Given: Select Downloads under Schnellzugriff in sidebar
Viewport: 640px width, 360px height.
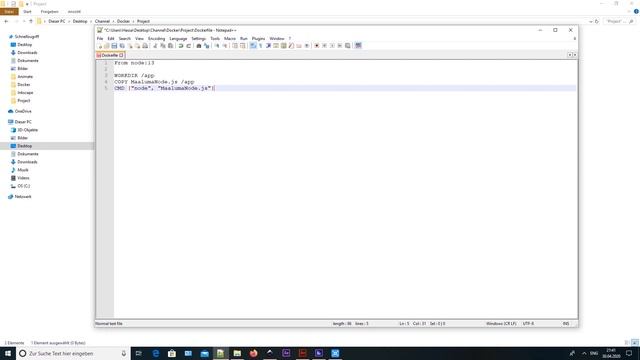Looking at the screenshot, I should point(27,53).
